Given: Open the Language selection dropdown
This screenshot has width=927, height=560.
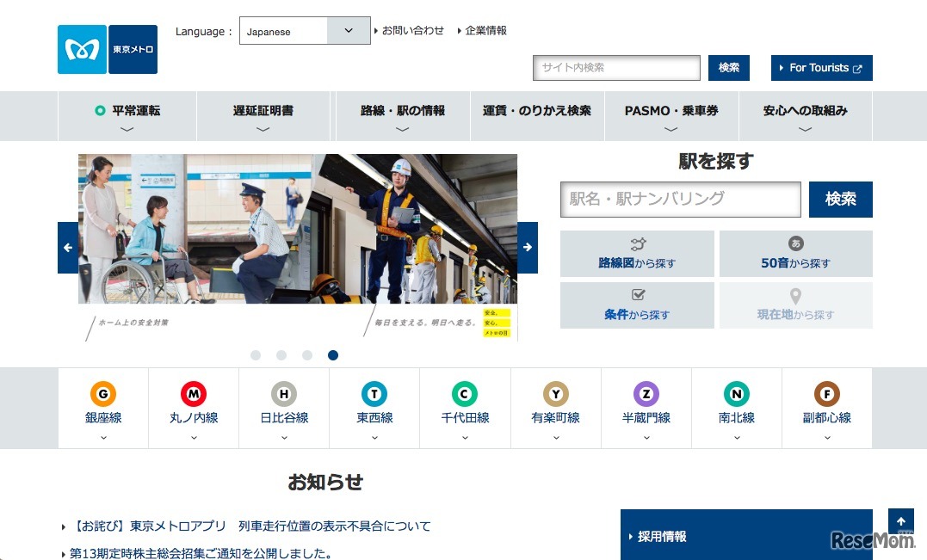Looking at the screenshot, I should pyautogui.click(x=305, y=31).
